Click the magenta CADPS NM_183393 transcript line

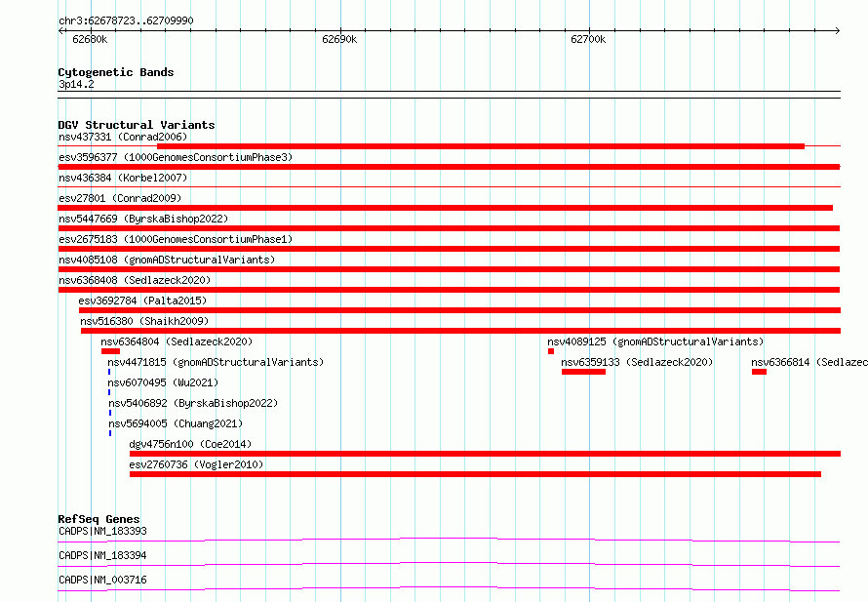pos(449,540)
